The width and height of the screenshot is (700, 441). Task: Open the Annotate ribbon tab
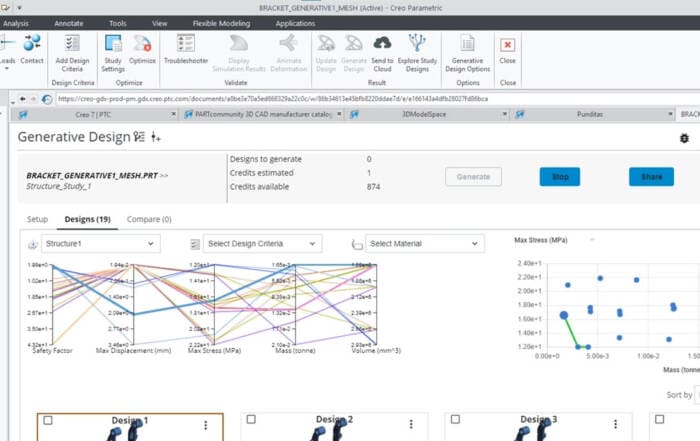(x=69, y=24)
